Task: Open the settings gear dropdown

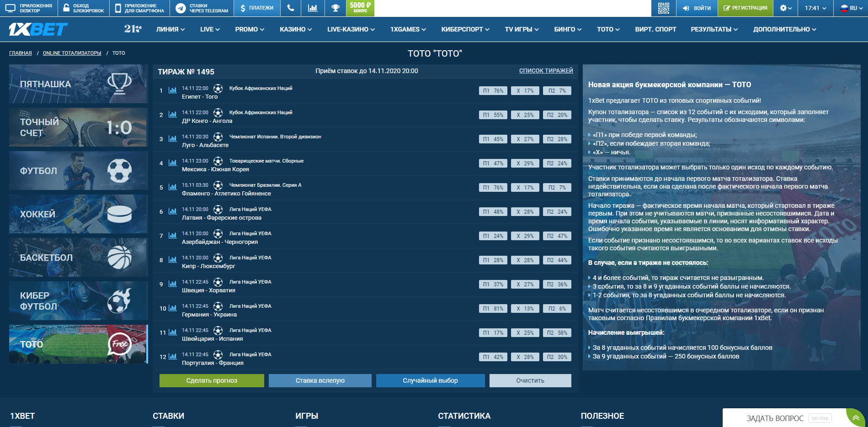Action: pyautogui.click(x=786, y=8)
